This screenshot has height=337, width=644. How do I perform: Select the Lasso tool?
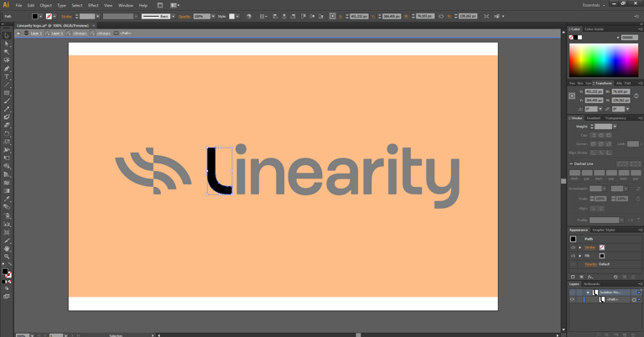(x=7, y=60)
